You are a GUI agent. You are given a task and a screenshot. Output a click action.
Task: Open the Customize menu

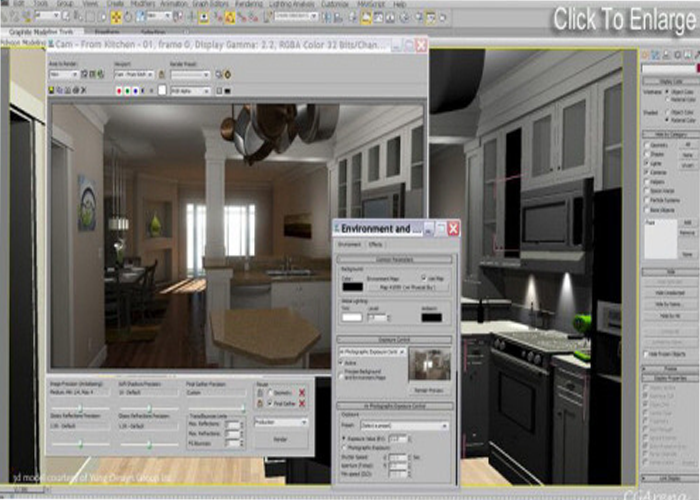tap(335, 4)
